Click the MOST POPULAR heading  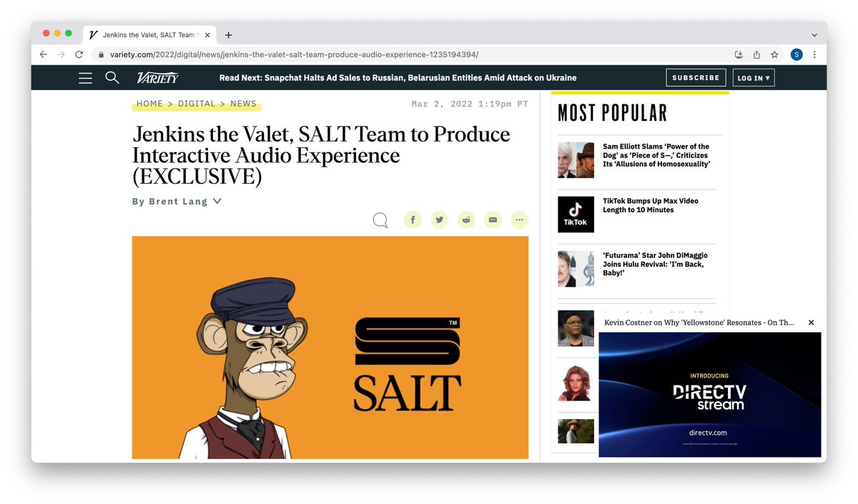613,113
